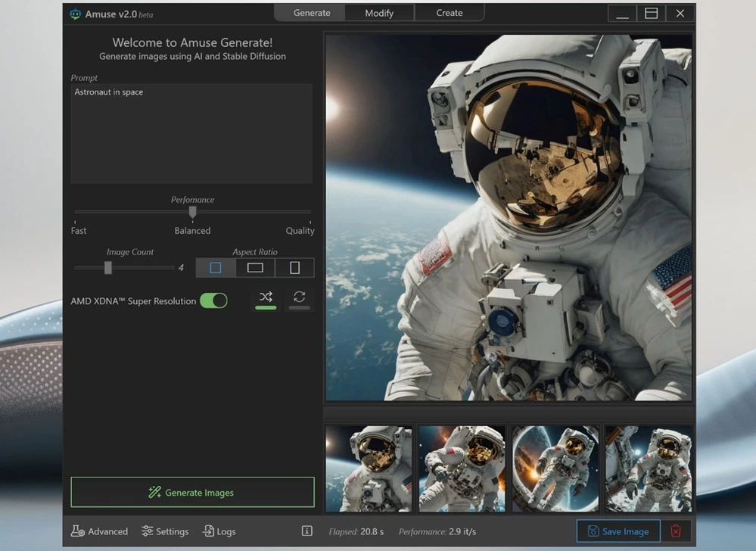The width and height of the screenshot is (756, 551).
Task: Click the red delete image icon
Action: coord(677,531)
